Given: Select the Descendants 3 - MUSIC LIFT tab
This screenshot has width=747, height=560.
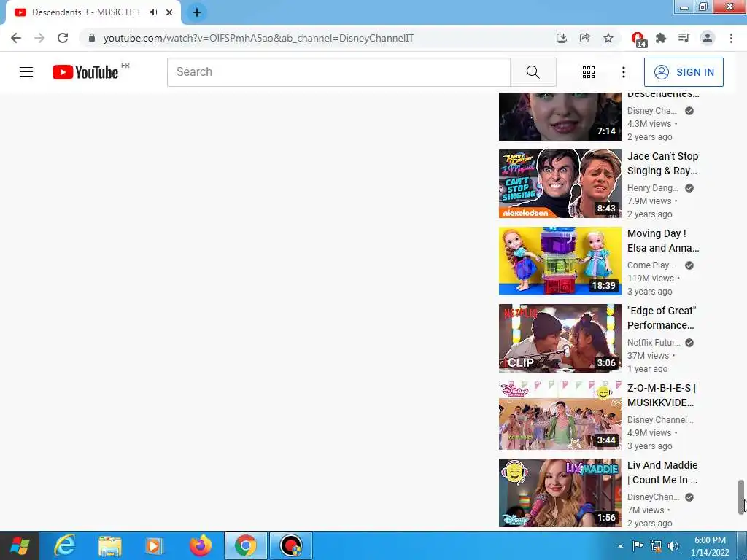Looking at the screenshot, I should pyautogui.click(x=86, y=12).
